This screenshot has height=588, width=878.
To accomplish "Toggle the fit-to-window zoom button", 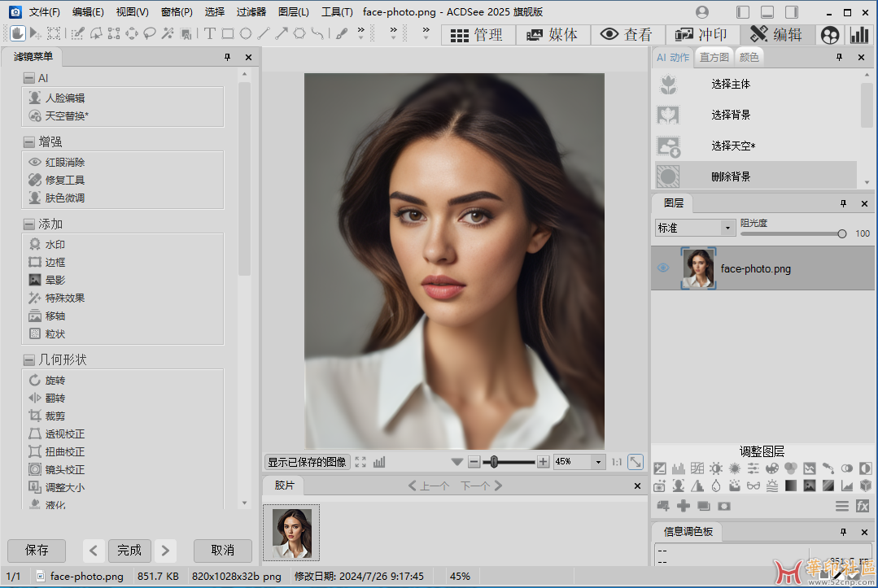I will pyautogui.click(x=636, y=461).
